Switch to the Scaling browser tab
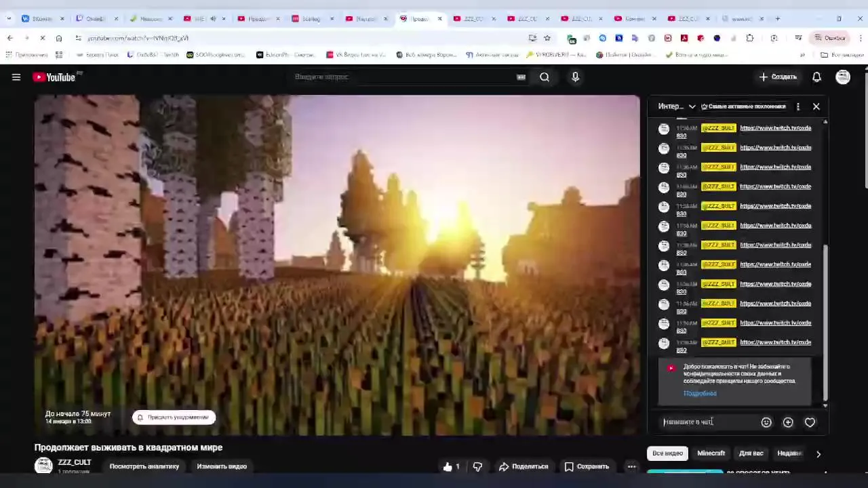Image resolution: width=868 pixels, height=488 pixels. 311,18
